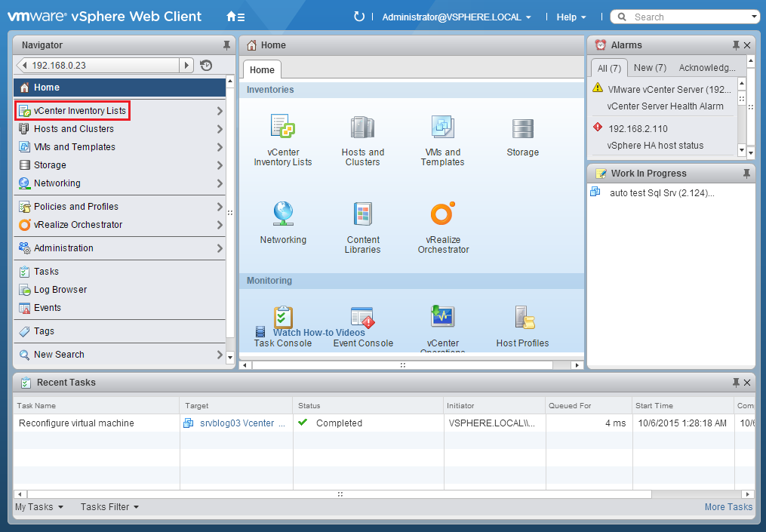Sort by the Status column header
Screen dimensions: 766x532
(x=368, y=405)
